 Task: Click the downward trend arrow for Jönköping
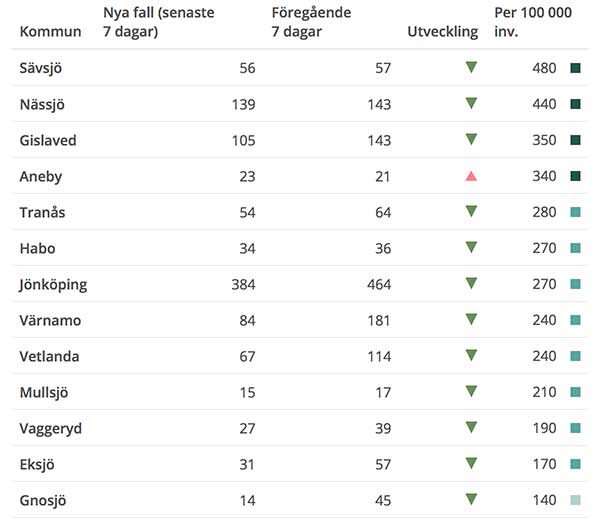(x=471, y=283)
